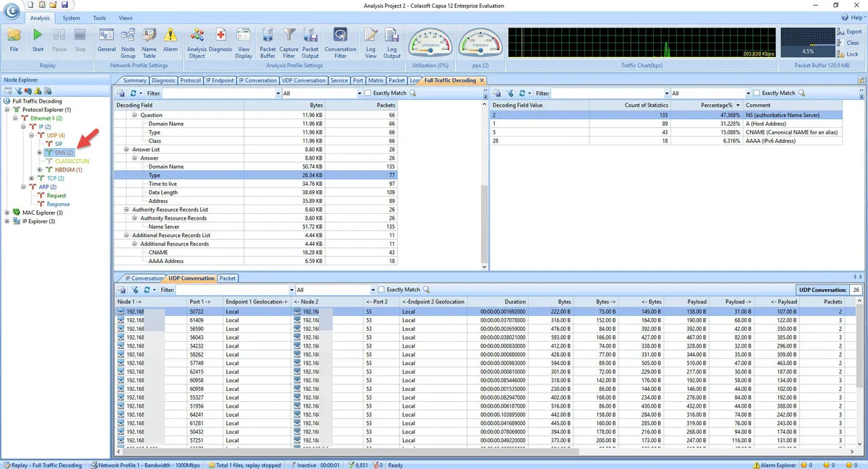Enable Exactly Match in decoding field filter
Image resolution: width=868 pixels, height=469 pixels.
(368, 93)
